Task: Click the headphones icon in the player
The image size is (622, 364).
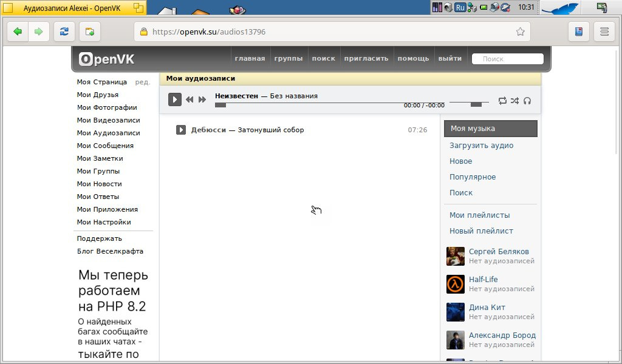Action: coord(527,101)
